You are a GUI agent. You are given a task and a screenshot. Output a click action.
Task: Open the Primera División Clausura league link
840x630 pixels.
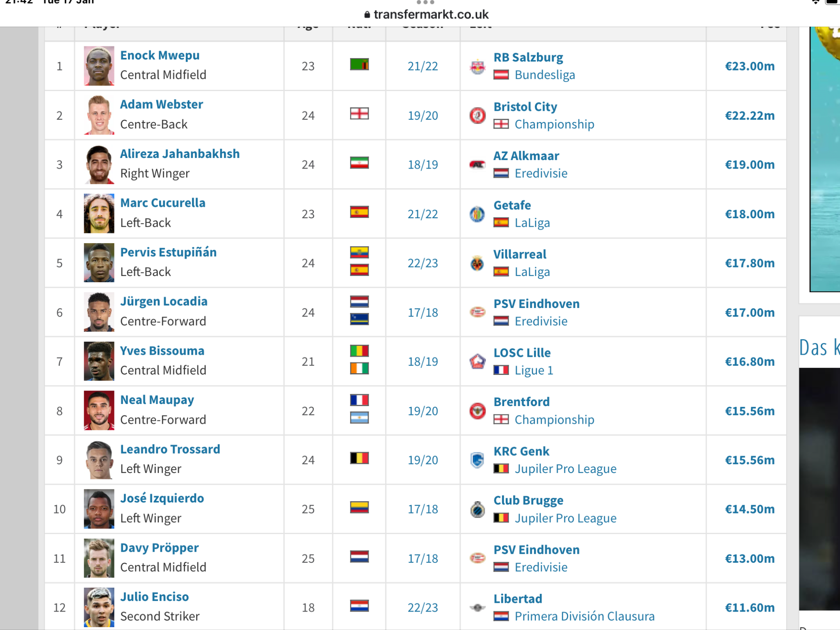pyautogui.click(x=584, y=616)
